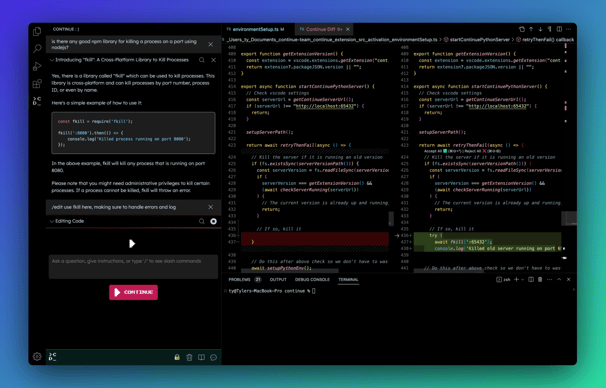Maximize the panel with caret-up icon
This screenshot has height=388, width=606.
[559, 279]
